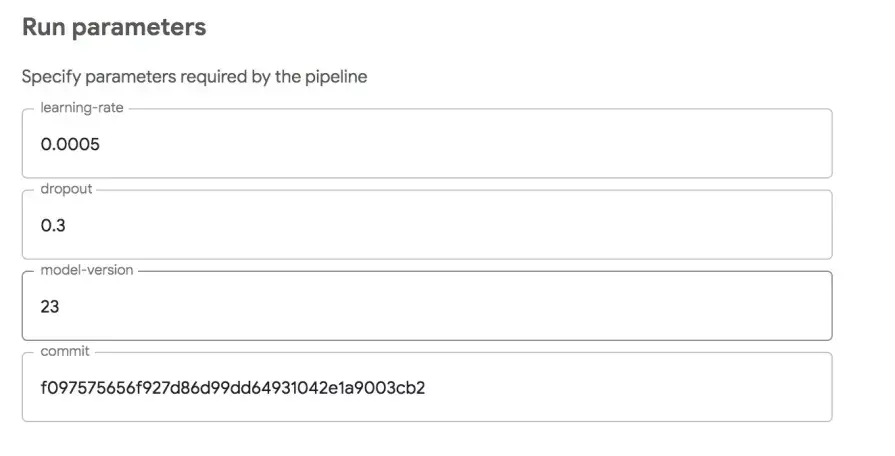Click the model-version field label
895x456 pixels.
pyautogui.click(x=87, y=270)
